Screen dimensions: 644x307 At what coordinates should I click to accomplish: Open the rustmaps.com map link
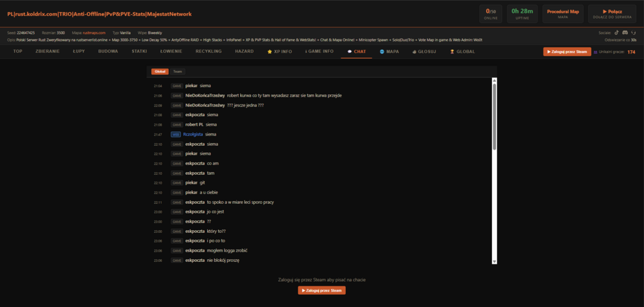click(x=94, y=32)
